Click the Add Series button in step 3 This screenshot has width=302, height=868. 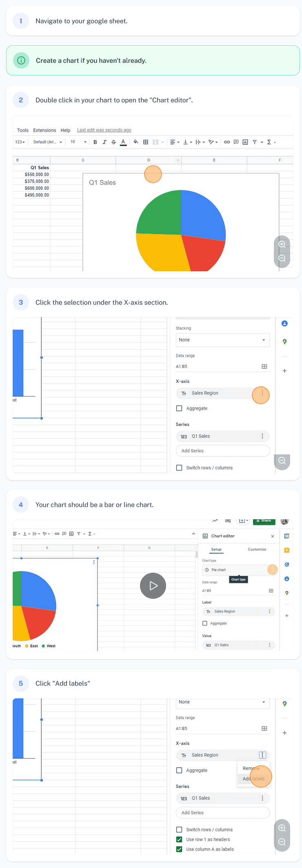click(222, 451)
